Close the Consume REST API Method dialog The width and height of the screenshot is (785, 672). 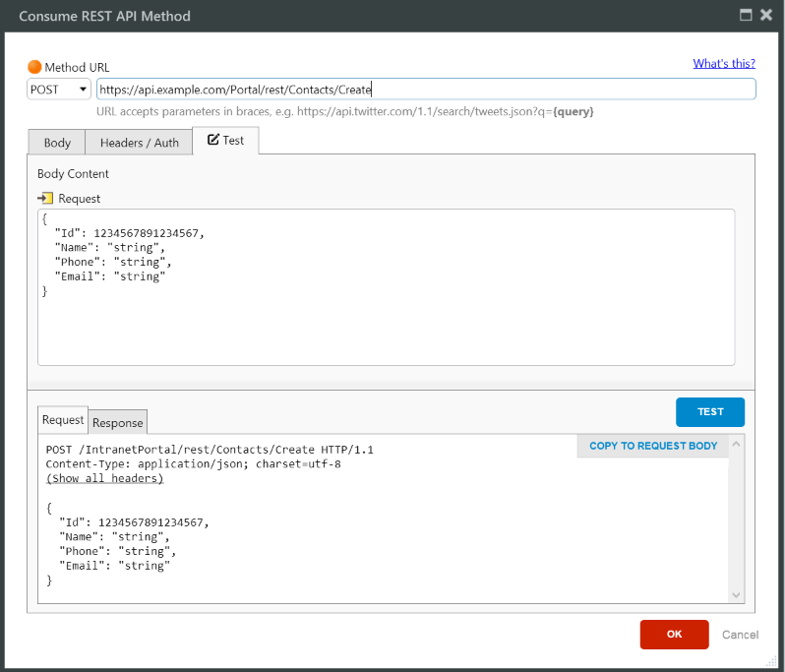[x=765, y=15]
